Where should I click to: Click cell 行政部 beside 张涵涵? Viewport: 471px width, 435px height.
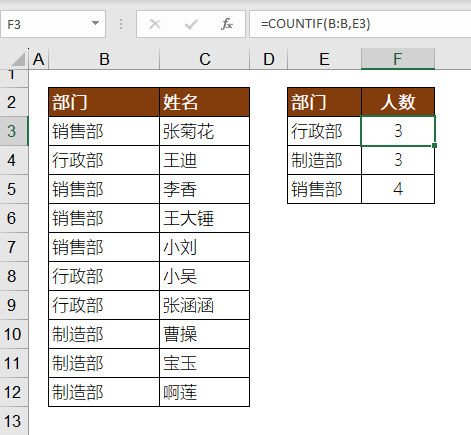(104, 305)
